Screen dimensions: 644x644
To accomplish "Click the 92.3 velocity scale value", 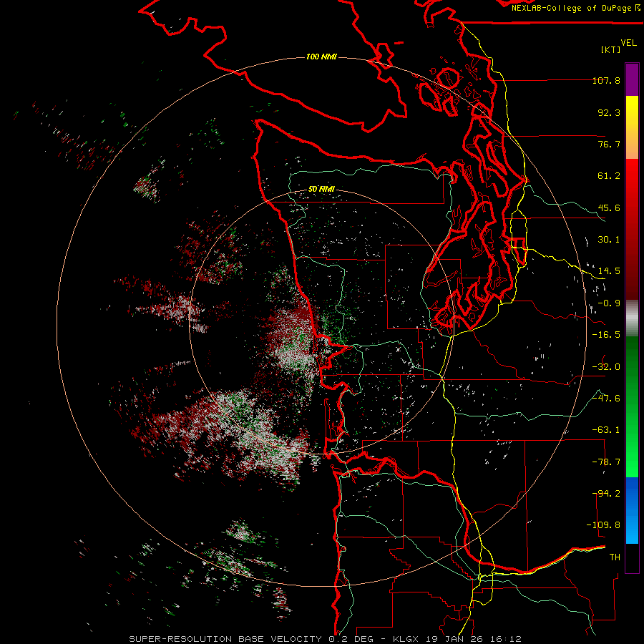I will pyautogui.click(x=609, y=112).
